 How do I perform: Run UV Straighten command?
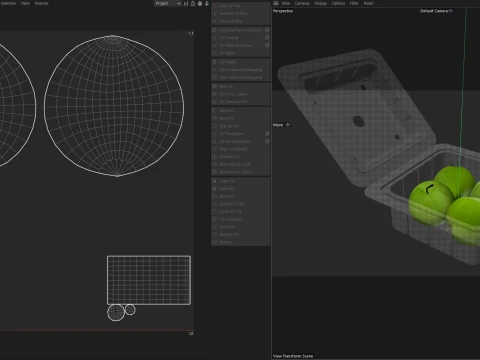[x=238, y=134]
